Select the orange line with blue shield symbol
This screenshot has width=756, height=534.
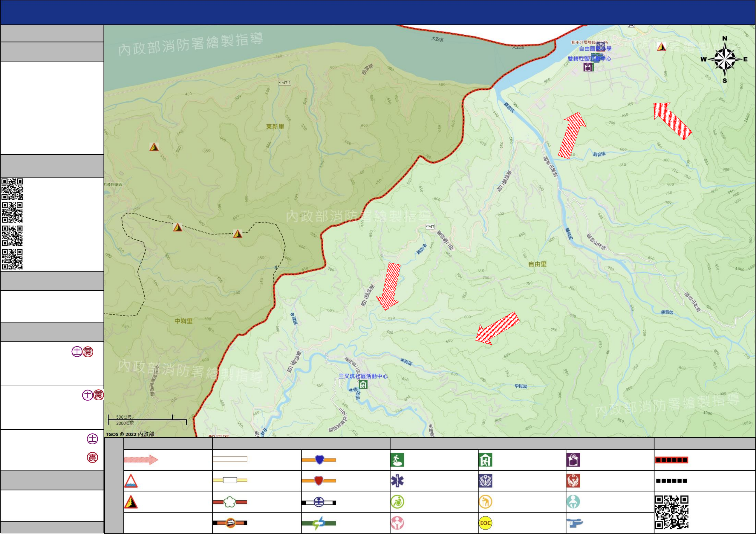(319, 460)
